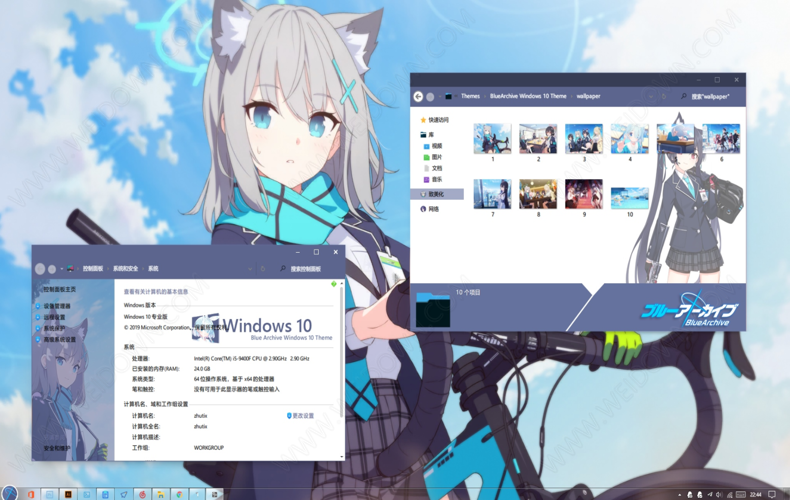Open 系统保护 from System sidebar

coord(54,328)
